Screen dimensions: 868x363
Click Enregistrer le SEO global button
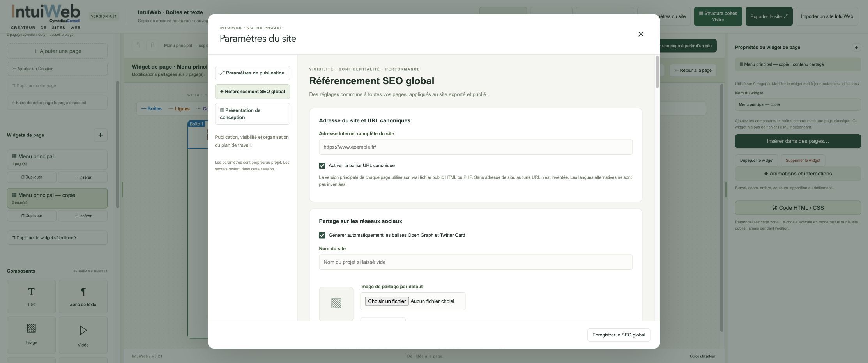click(x=619, y=335)
